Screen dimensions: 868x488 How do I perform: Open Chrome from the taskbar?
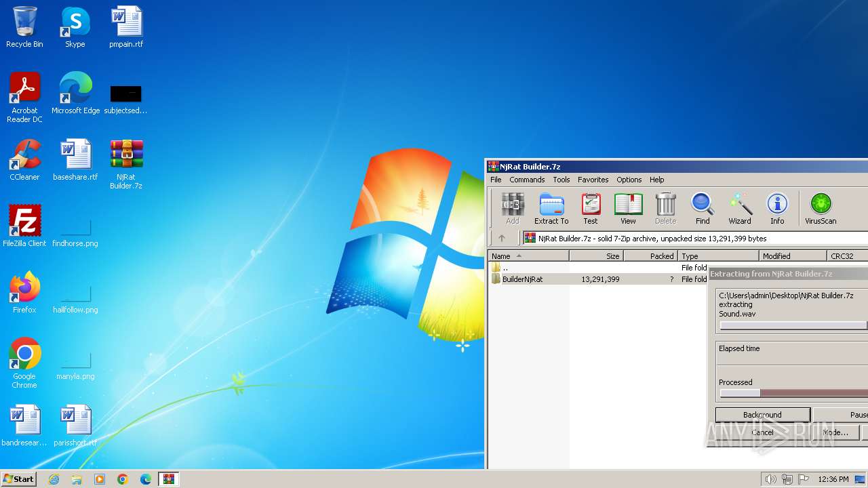(123, 479)
